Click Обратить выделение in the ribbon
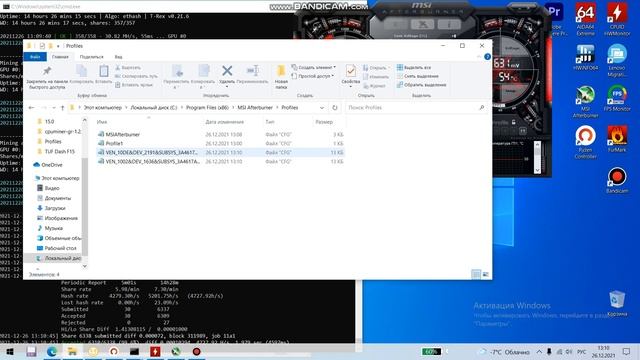Viewport: 640px width, 360px height. (422, 85)
